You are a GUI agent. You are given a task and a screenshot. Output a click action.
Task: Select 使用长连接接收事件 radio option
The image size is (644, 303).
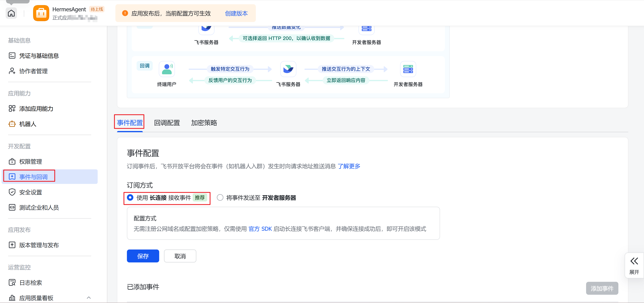130,198
